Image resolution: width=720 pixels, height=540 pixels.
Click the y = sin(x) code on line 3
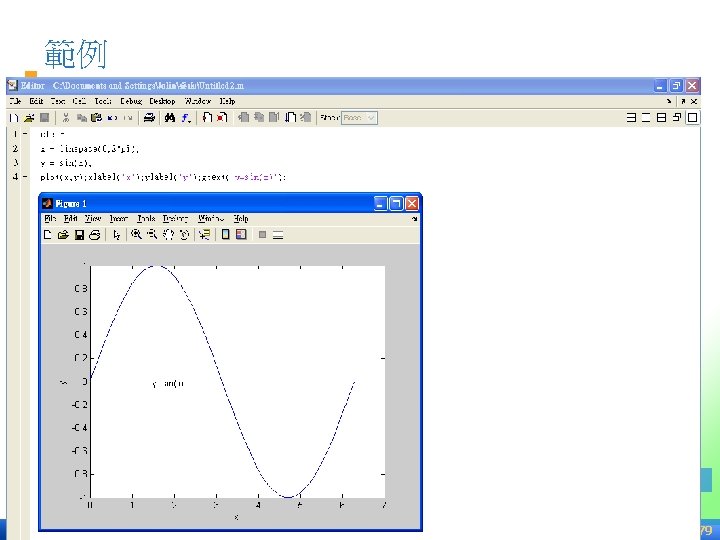(66, 163)
